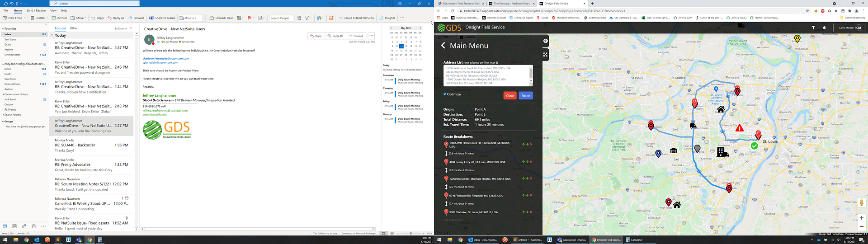Screen dimensions: 868x244
Task: Click the Main Menu back arrow
Action: point(443,46)
